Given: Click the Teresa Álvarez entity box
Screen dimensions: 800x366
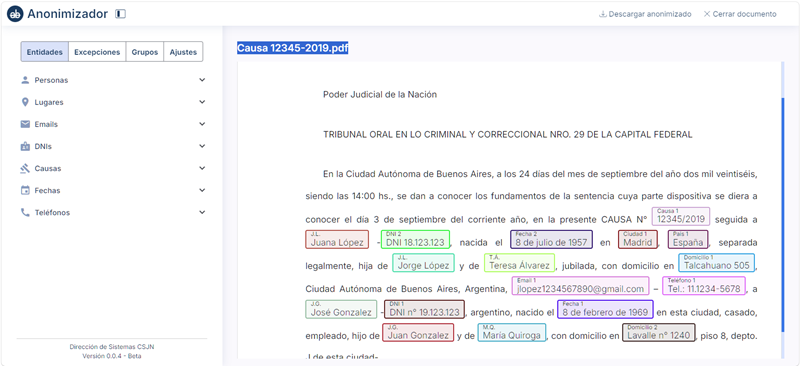Looking at the screenshot, I should click(519, 263).
